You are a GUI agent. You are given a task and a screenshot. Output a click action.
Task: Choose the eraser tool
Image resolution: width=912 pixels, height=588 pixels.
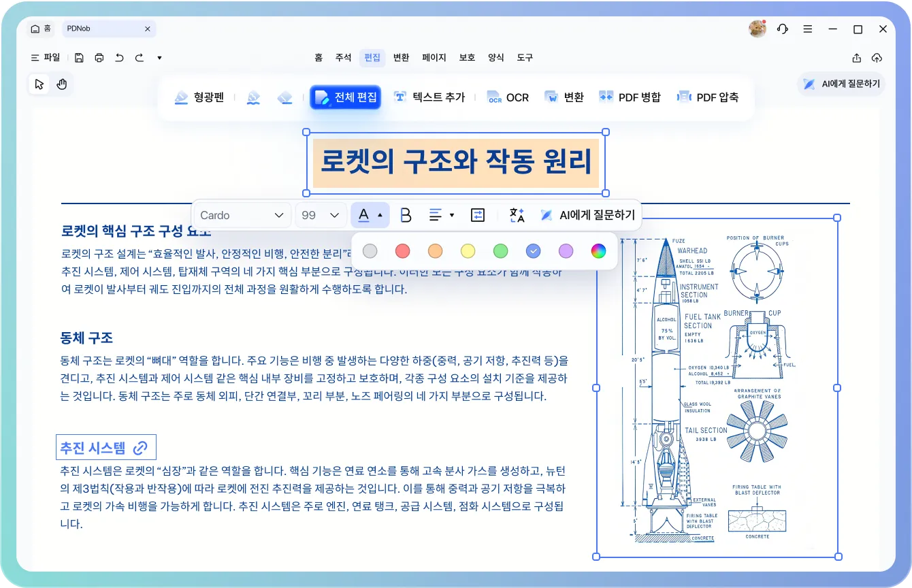(x=284, y=97)
